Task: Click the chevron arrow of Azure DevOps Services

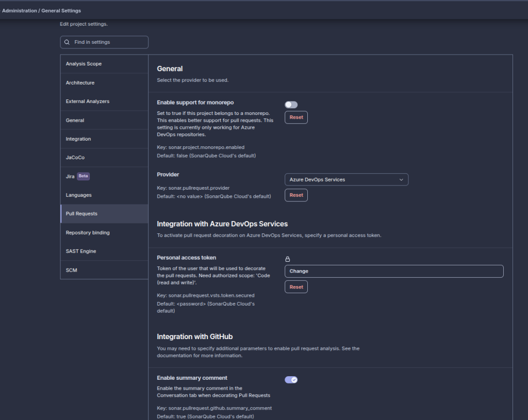Action: point(401,179)
